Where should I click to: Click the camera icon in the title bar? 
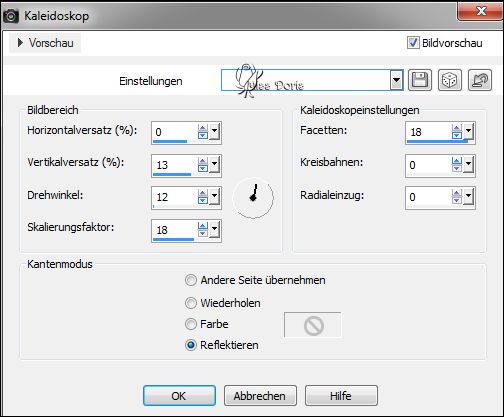point(11,16)
